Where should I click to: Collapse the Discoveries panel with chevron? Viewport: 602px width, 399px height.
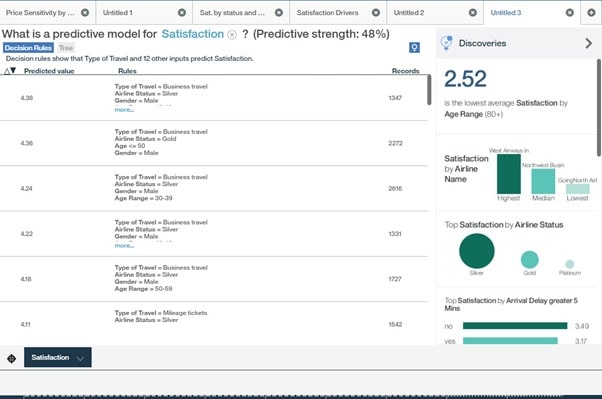(588, 43)
